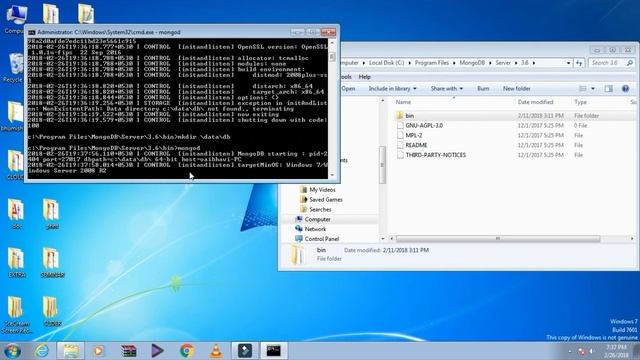Open the Include in library dropdown

392,89
